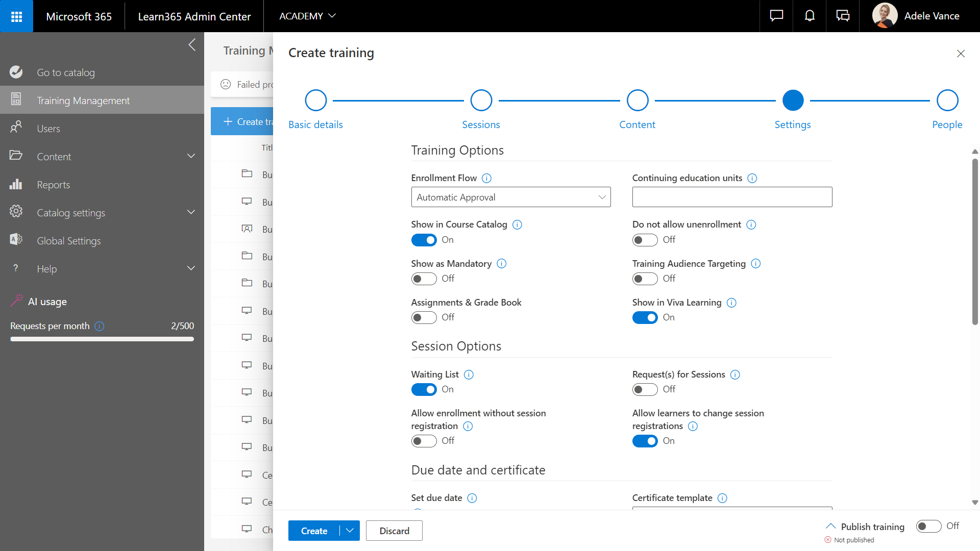
Task: Turn off Show in Course Catalog toggle
Action: [424, 240]
